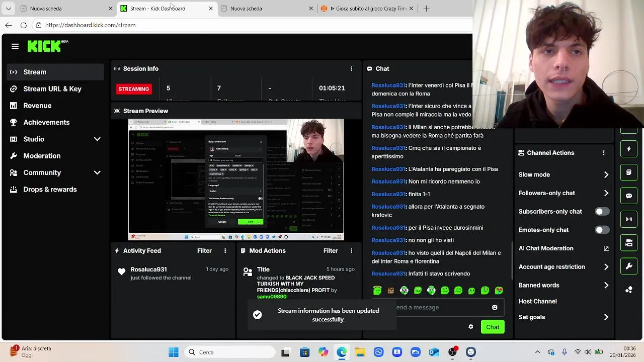The height and width of the screenshot is (362, 644).
Task: Click the chat panel scrollbar
Action: coord(512,261)
